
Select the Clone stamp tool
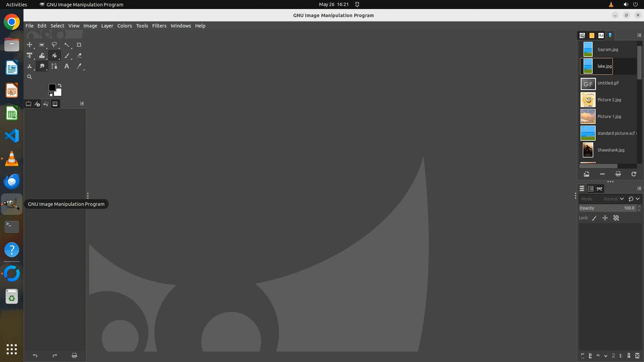point(30,66)
